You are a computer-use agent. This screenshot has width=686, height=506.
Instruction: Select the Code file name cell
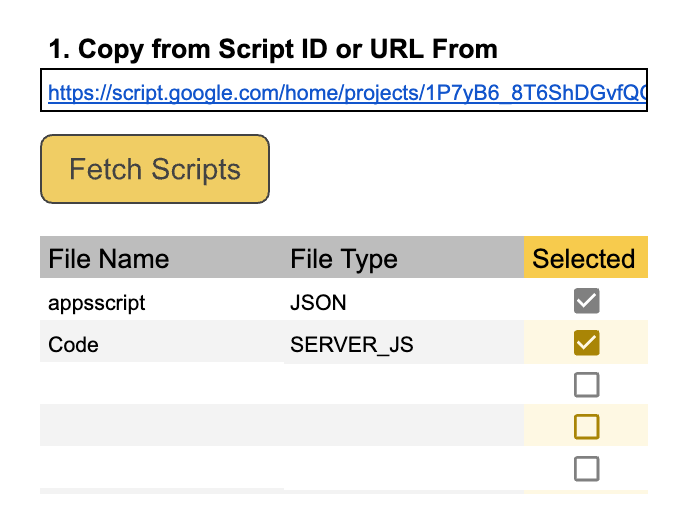pos(74,345)
